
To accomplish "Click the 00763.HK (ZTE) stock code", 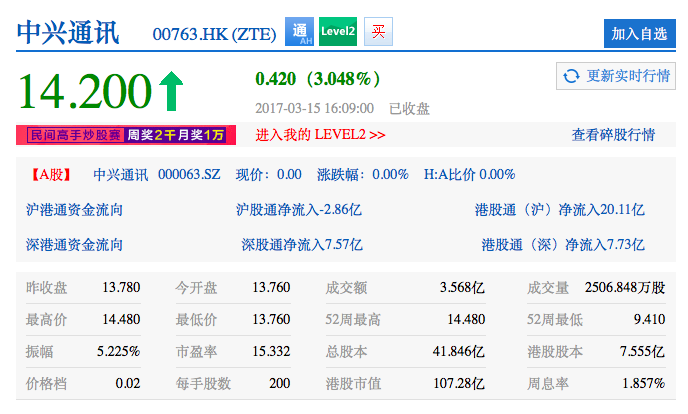I will pyautogui.click(x=214, y=34).
